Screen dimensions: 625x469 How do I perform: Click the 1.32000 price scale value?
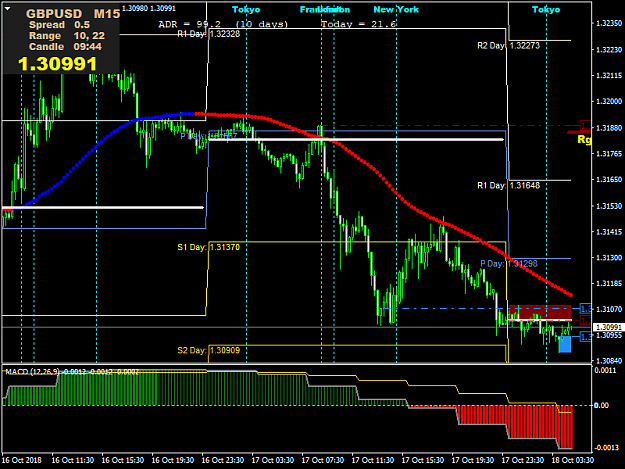609,102
